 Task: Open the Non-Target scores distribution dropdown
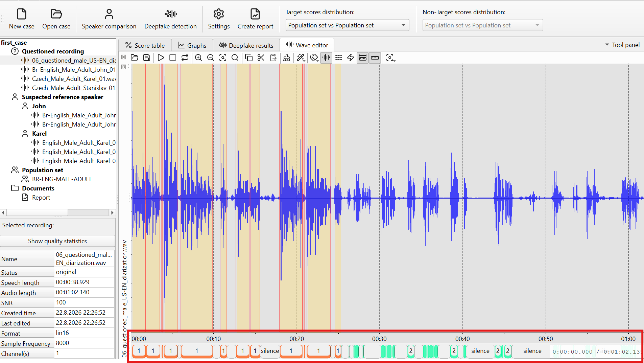(482, 25)
